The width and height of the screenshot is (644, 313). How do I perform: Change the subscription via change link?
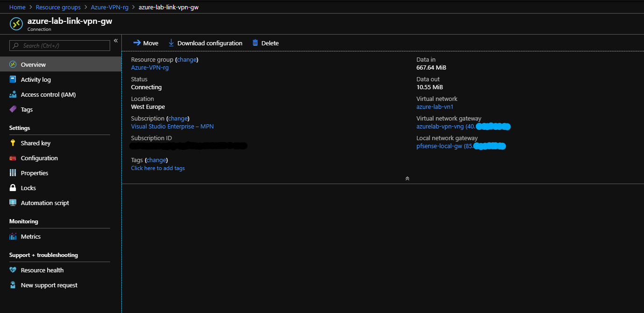tap(178, 118)
